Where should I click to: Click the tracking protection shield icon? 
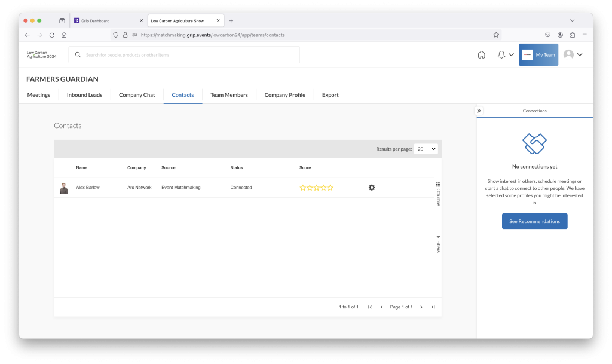115,35
